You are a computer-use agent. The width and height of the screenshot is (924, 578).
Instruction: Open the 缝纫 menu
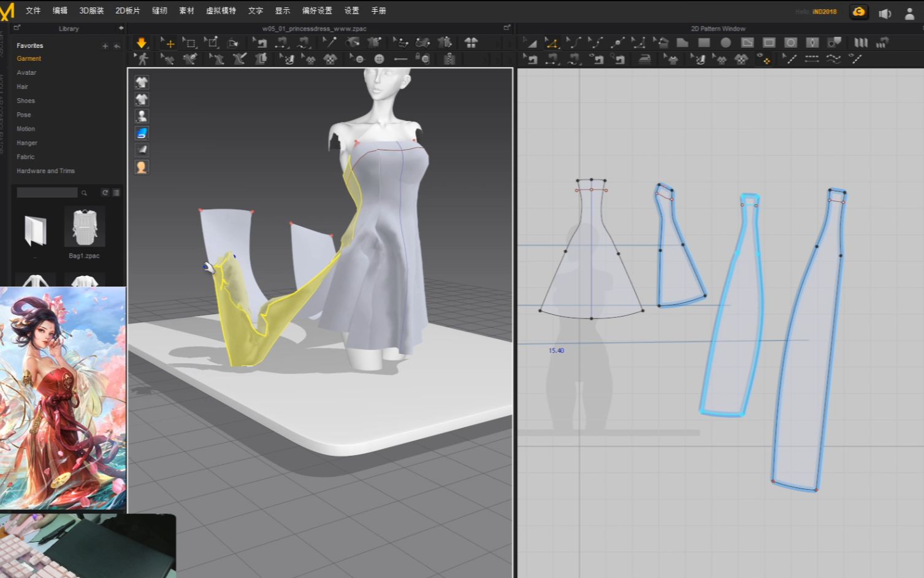point(159,10)
